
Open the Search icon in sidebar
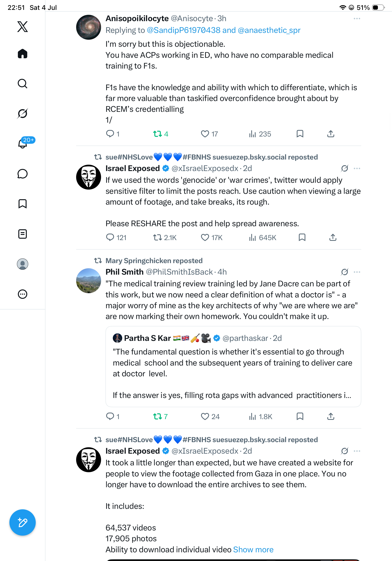point(23,84)
